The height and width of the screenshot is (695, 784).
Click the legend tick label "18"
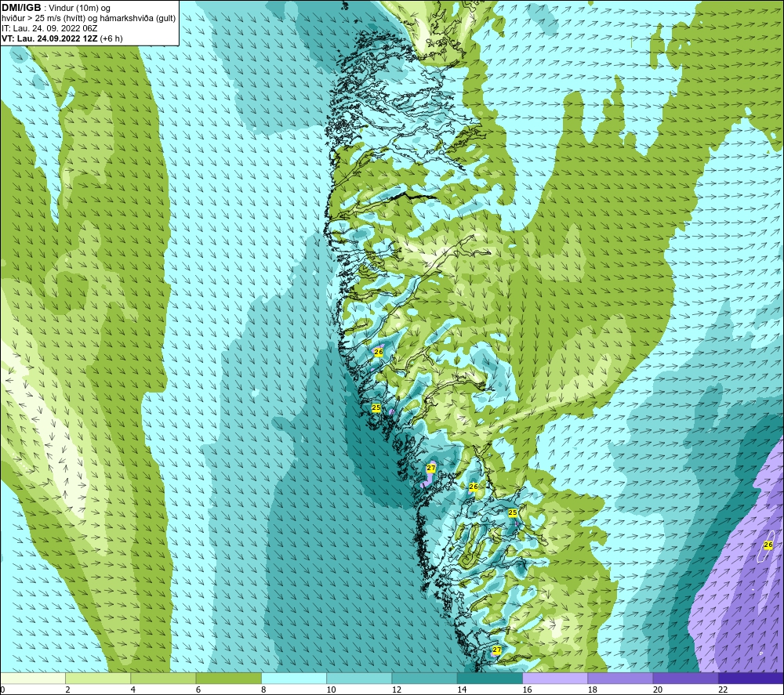point(593,690)
